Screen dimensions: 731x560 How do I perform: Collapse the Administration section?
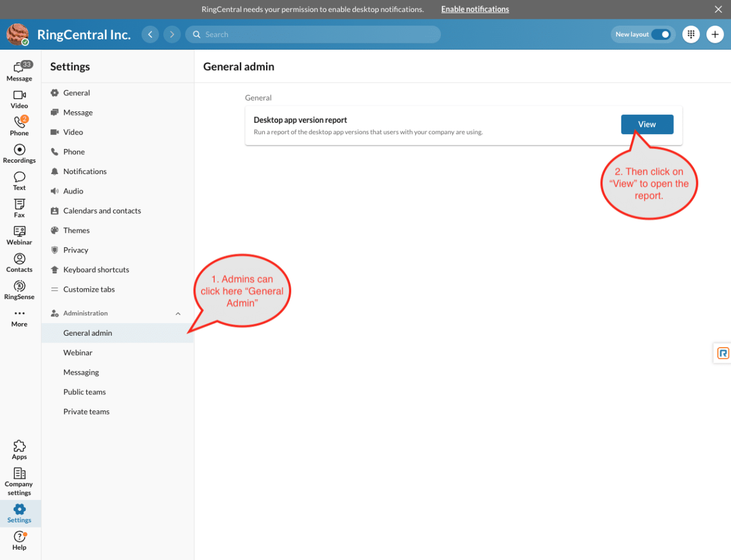(x=178, y=313)
